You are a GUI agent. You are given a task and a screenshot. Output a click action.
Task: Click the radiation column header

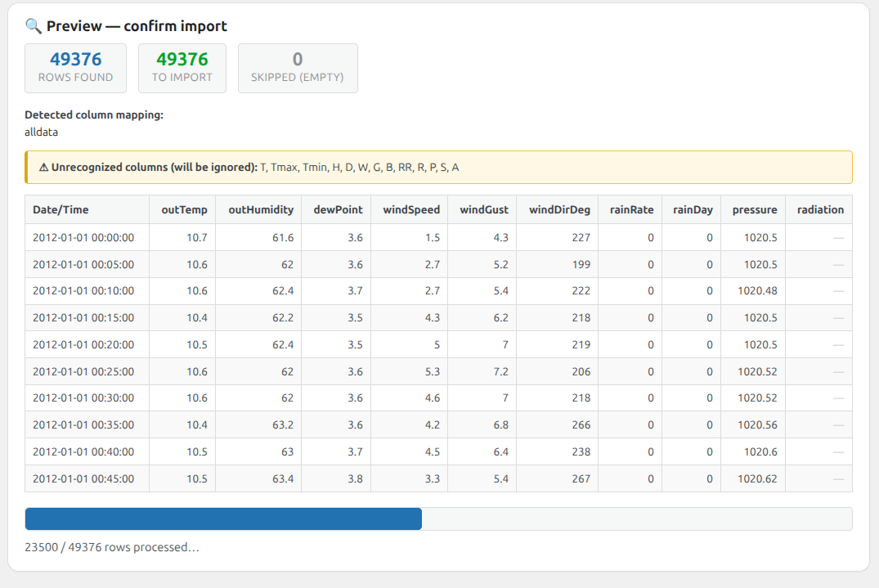(x=821, y=209)
